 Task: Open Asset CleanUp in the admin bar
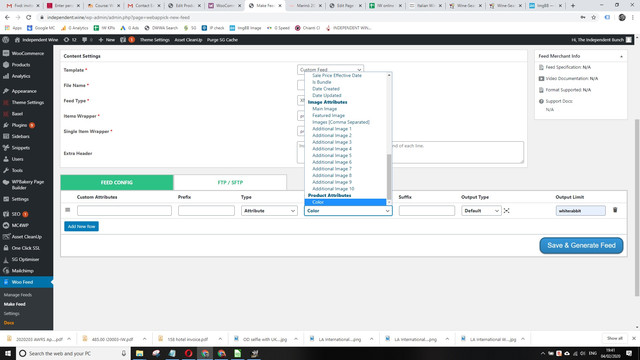pyautogui.click(x=188, y=40)
